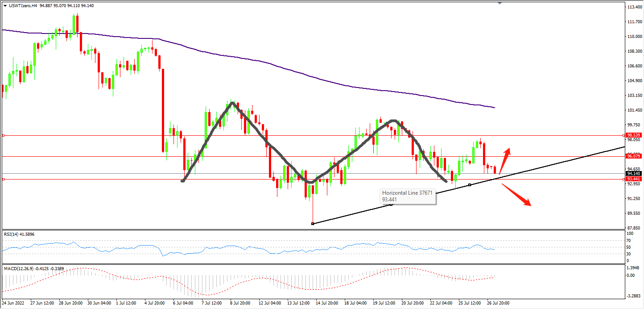Click the Horizontal Line 37671 tooltip
Viewport: 644px width, 309px height.
[x=407, y=196]
